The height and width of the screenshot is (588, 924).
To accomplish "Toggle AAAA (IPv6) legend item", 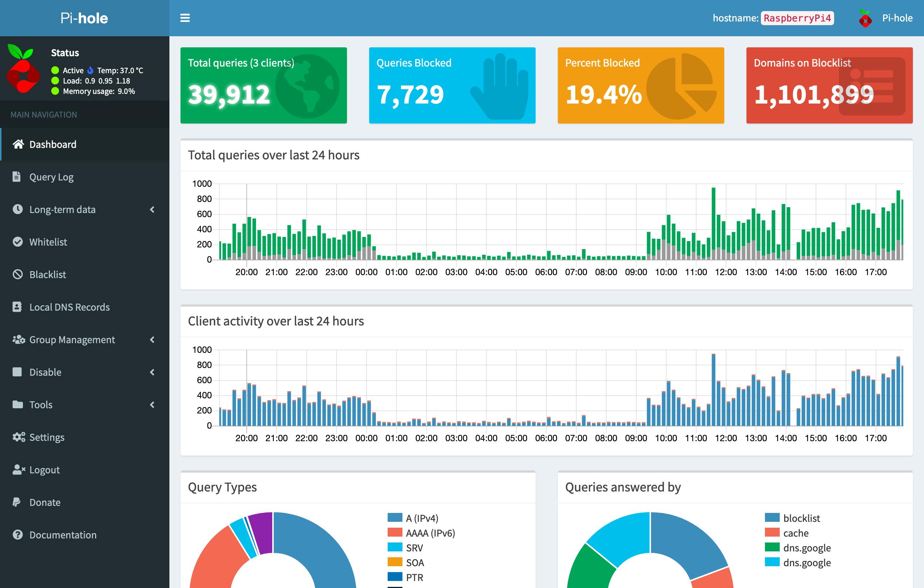I will click(x=430, y=533).
